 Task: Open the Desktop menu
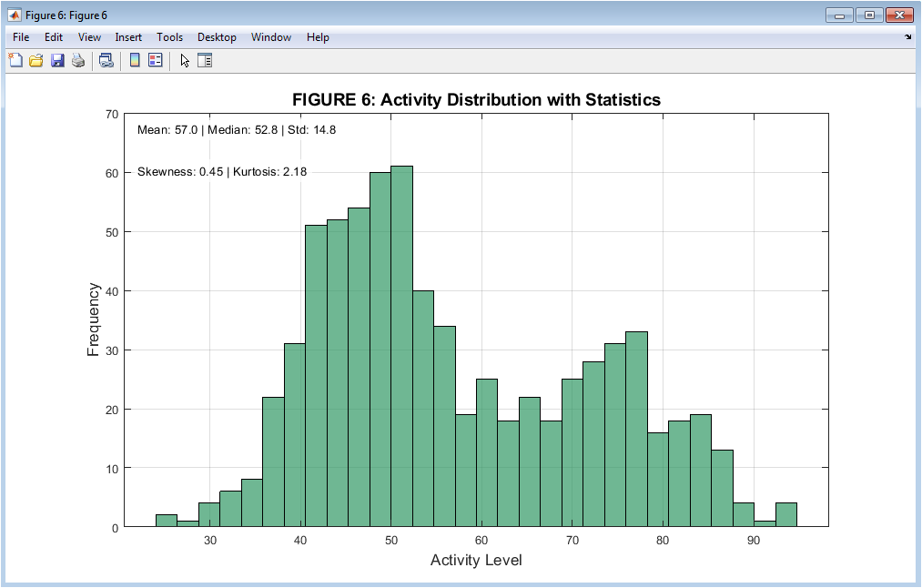point(217,37)
